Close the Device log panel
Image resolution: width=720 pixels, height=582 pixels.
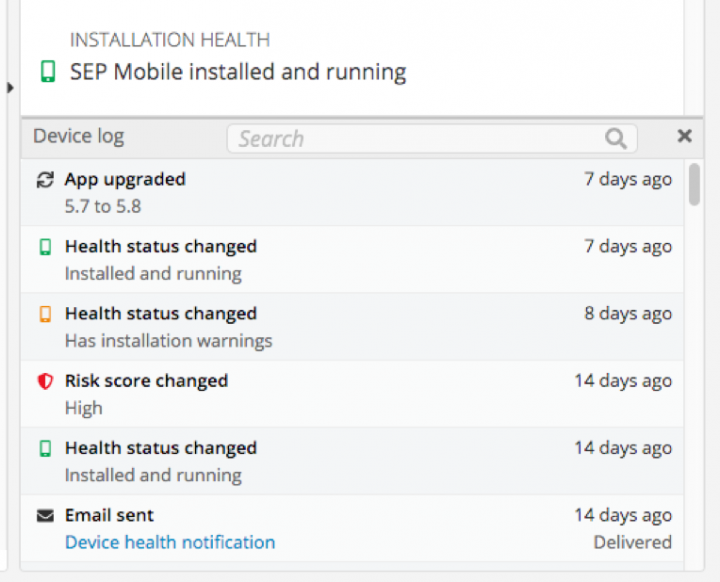tap(684, 136)
